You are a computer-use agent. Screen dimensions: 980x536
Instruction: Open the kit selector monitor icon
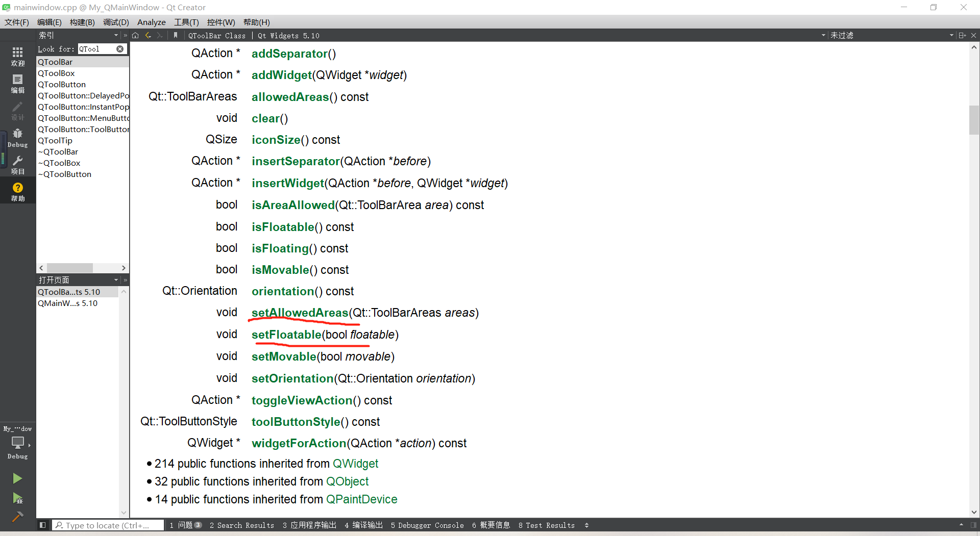coord(18,442)
